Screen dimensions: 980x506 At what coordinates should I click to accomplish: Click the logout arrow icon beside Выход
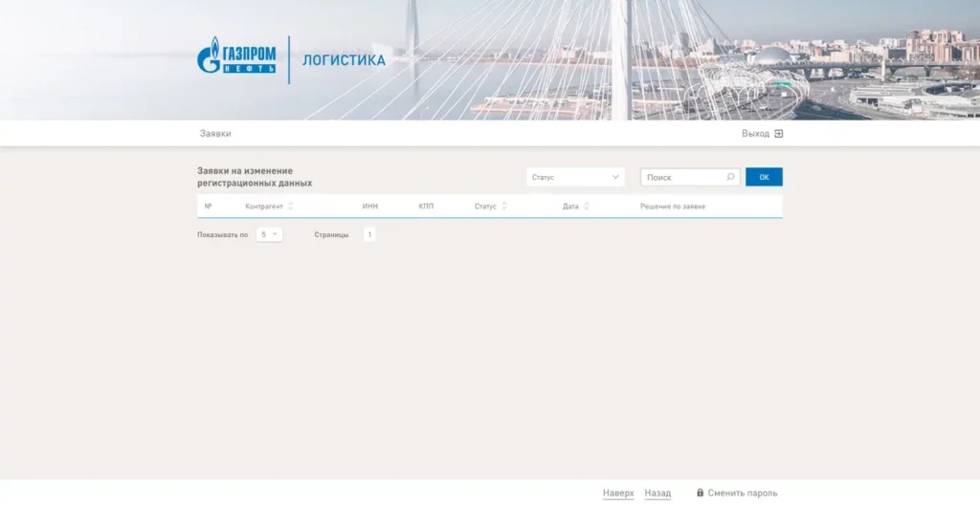point(779,134)
